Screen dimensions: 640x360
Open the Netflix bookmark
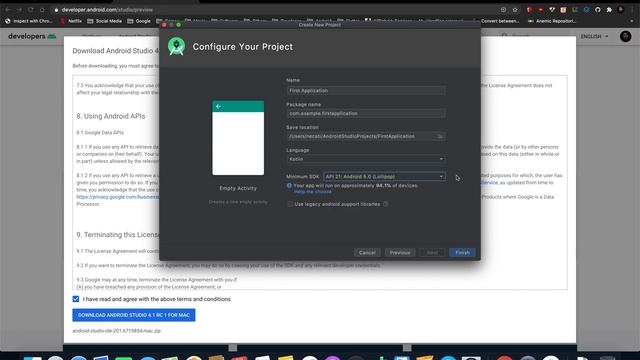pos(71,21)
